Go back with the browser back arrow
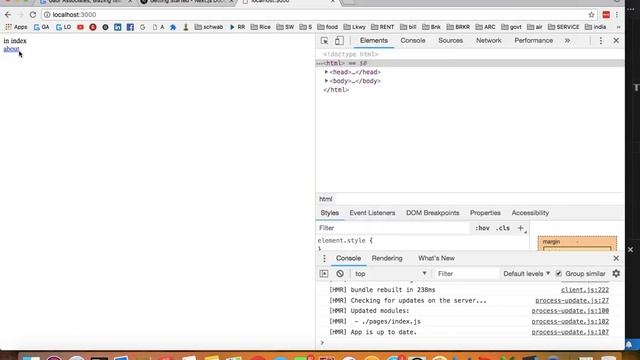Image resolution: width=640 pixels, height=360 pixels. pos(8,15)
